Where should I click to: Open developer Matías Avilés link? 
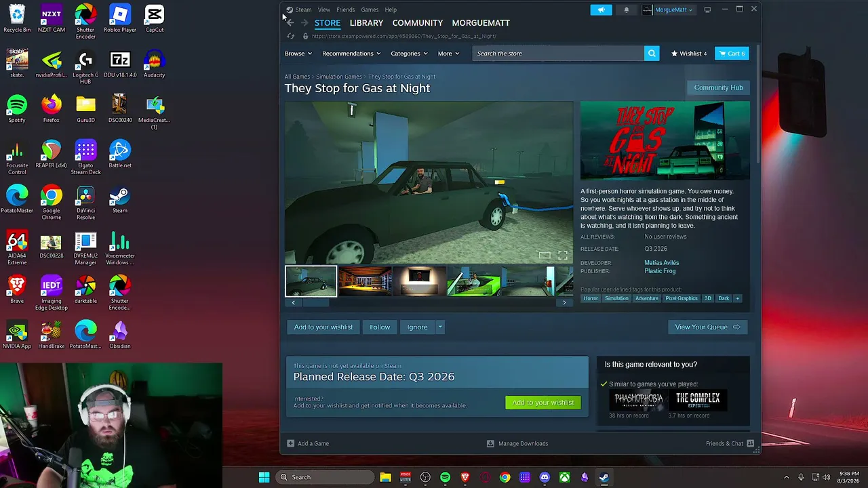[661, 263]
